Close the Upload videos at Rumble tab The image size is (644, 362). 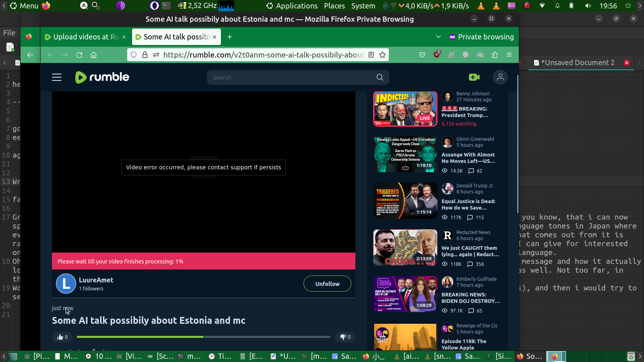point(124,37)
